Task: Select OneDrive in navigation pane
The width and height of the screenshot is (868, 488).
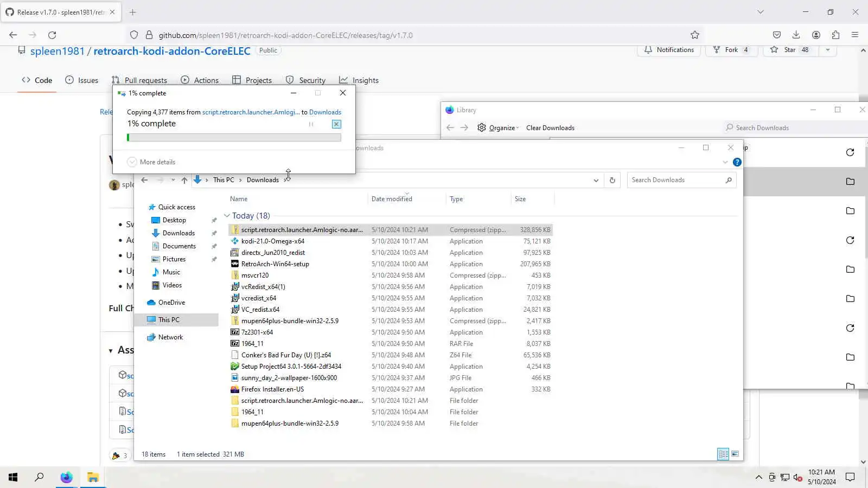Action: pyautogui.click(x=171, y=303)
